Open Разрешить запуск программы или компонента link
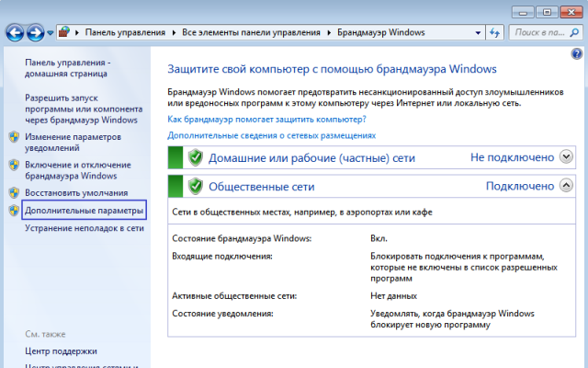 84,109
